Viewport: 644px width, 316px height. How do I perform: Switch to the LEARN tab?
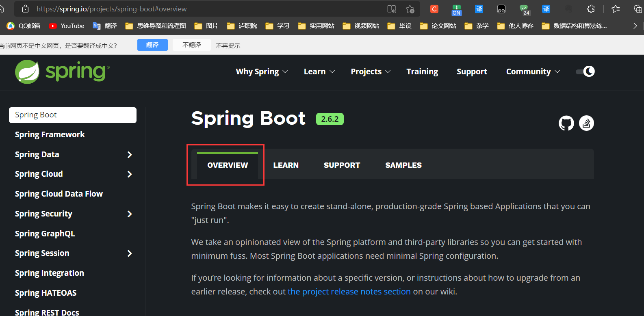point(286,165)
